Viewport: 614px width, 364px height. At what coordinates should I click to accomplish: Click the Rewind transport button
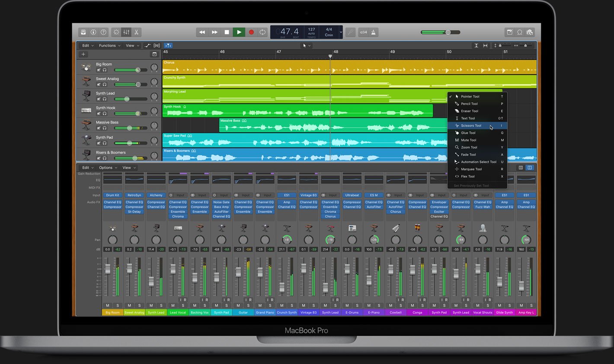[x=202, y=32]
